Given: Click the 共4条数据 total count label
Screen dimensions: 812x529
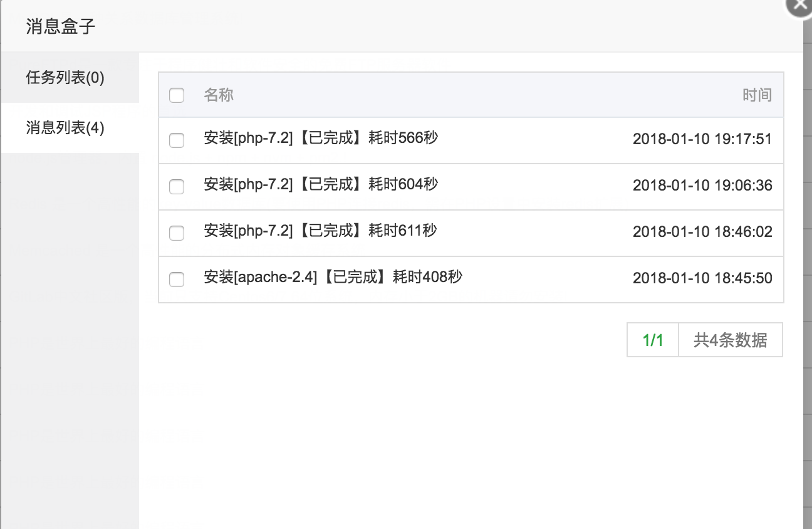Looking at the screenshot, I should tap(730, 340).
